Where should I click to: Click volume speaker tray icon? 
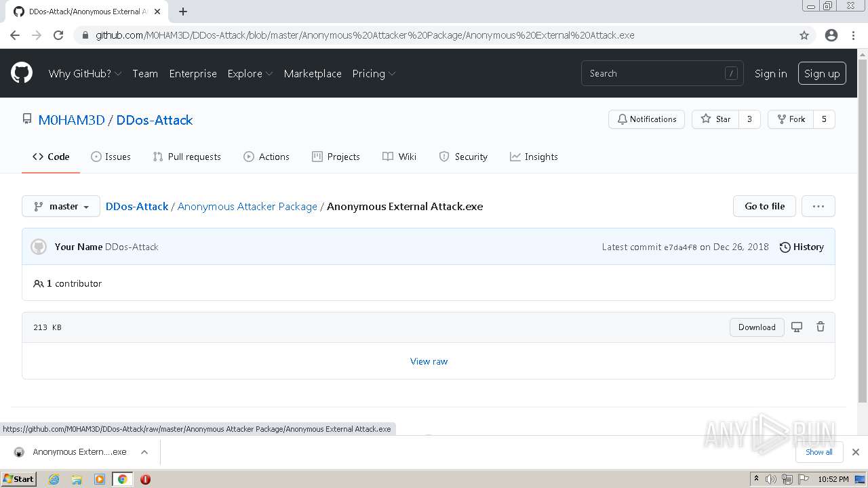[x=771, y=479]
